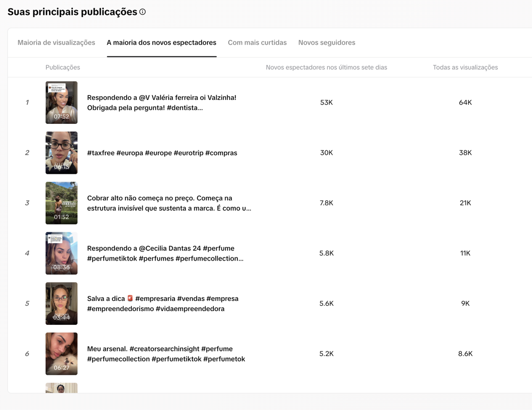This screenshot has height=410, width=532.
Task: Open thumbnail of video with duration 06:27
Action: click(x=61, y=354)
